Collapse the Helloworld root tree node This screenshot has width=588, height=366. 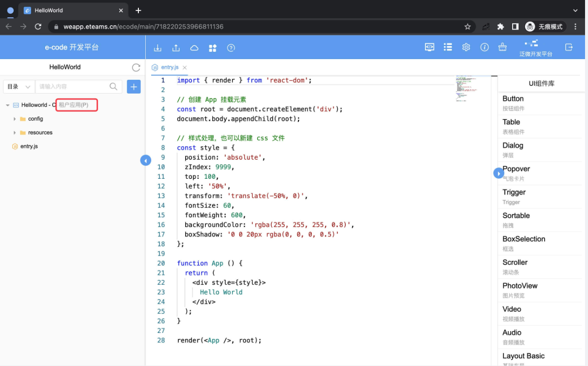pyautogui.click(x=7, y=105)
